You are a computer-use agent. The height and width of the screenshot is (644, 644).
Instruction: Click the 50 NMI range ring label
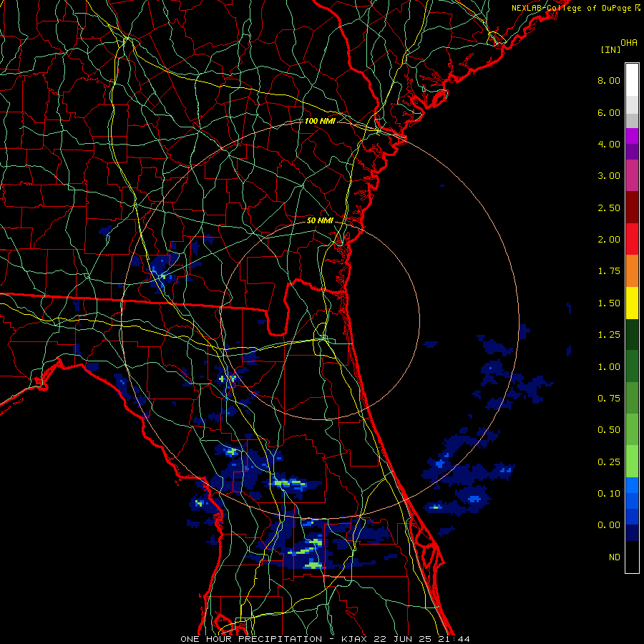(320, 220)
